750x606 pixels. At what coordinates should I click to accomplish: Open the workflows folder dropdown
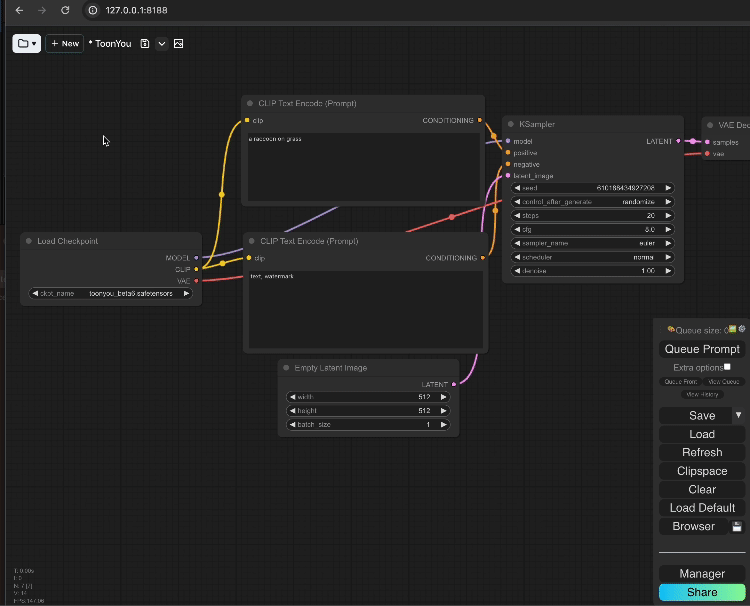(x=26, y=44)
